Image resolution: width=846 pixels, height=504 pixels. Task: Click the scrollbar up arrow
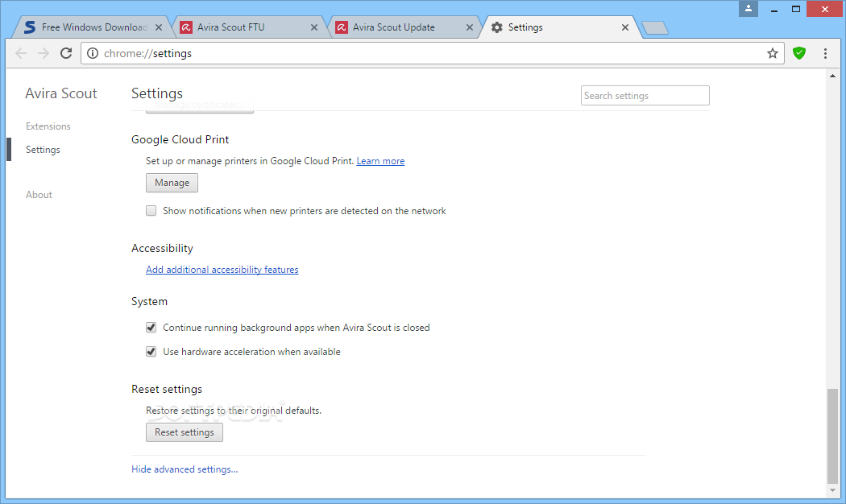coord(832,76)
